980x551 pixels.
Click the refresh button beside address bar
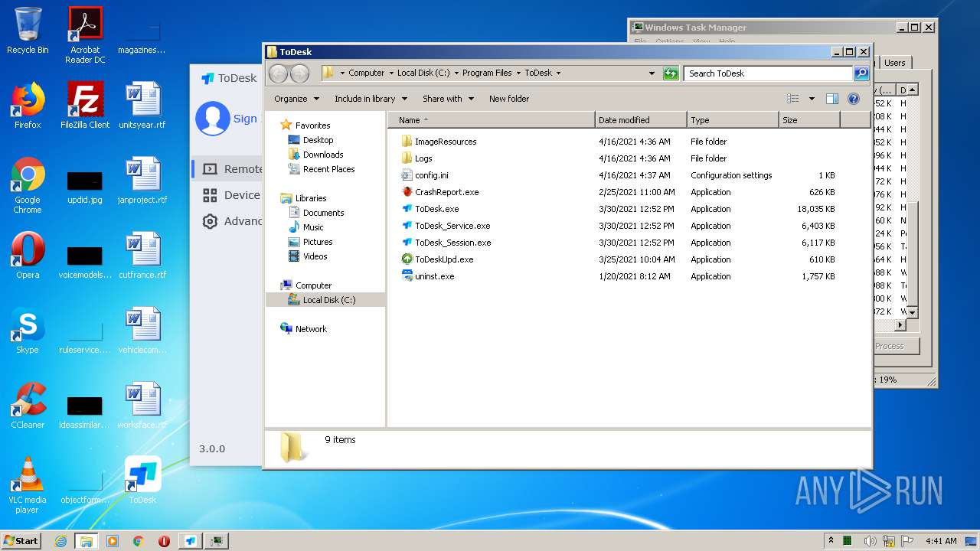point(671,73)
